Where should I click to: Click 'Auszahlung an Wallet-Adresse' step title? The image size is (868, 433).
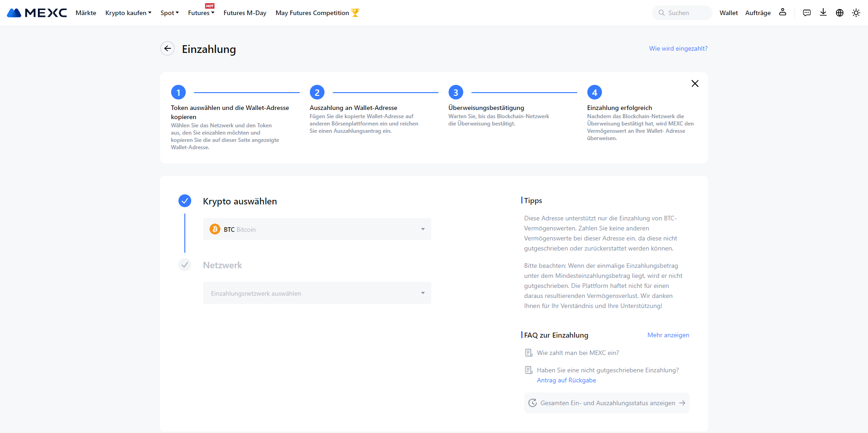coord(354,108)
